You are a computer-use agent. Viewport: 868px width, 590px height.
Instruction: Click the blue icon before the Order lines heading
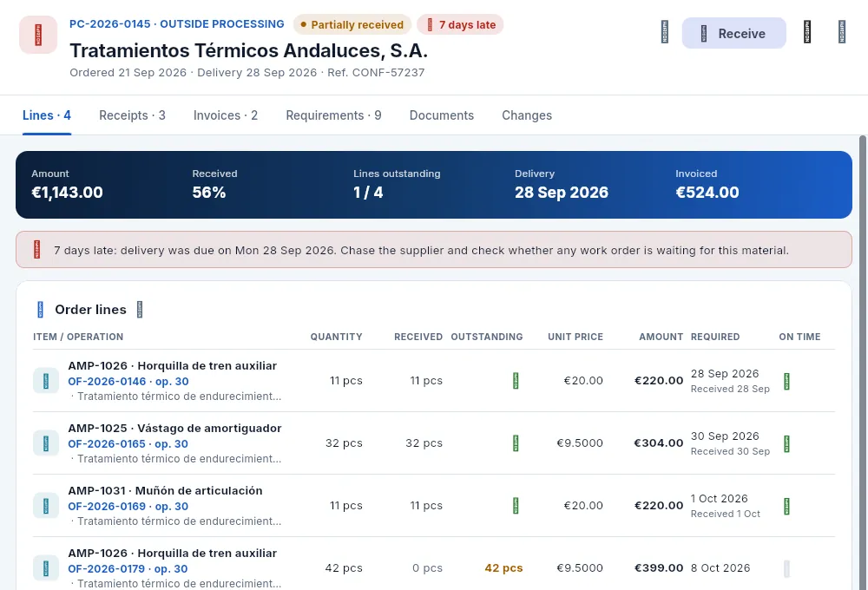(x=40, y=310)
